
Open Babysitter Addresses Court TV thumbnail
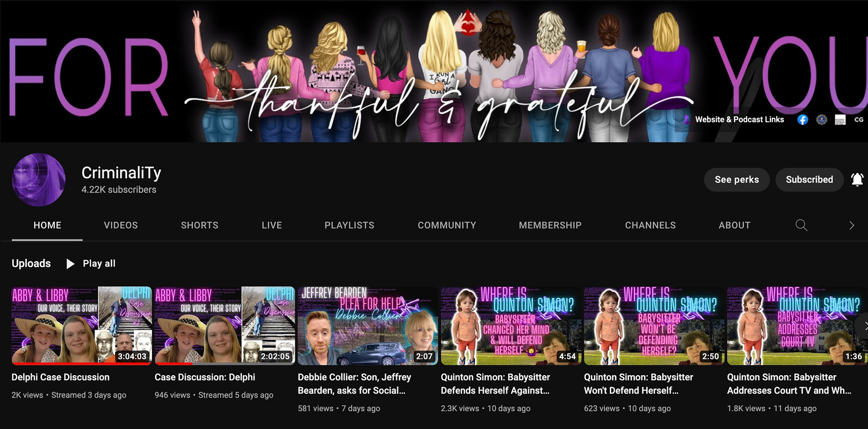797,325
